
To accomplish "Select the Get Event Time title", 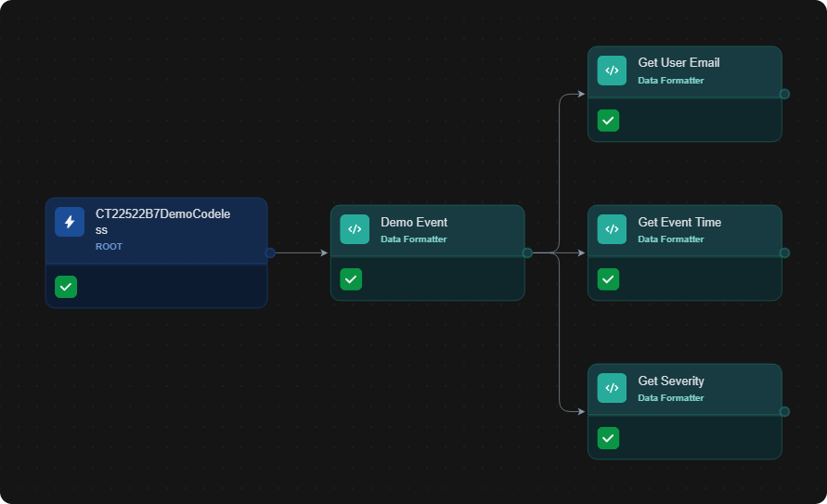I will 679,222.
